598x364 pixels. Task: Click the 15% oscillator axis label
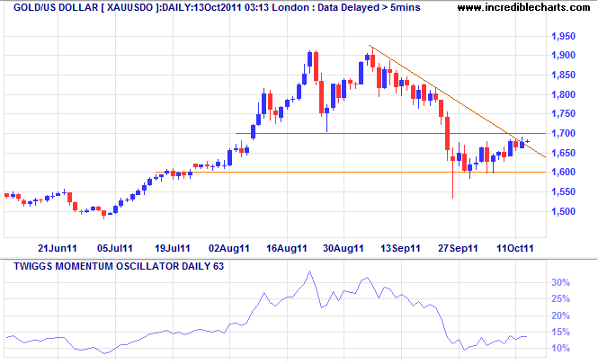(x=560, y=333)
